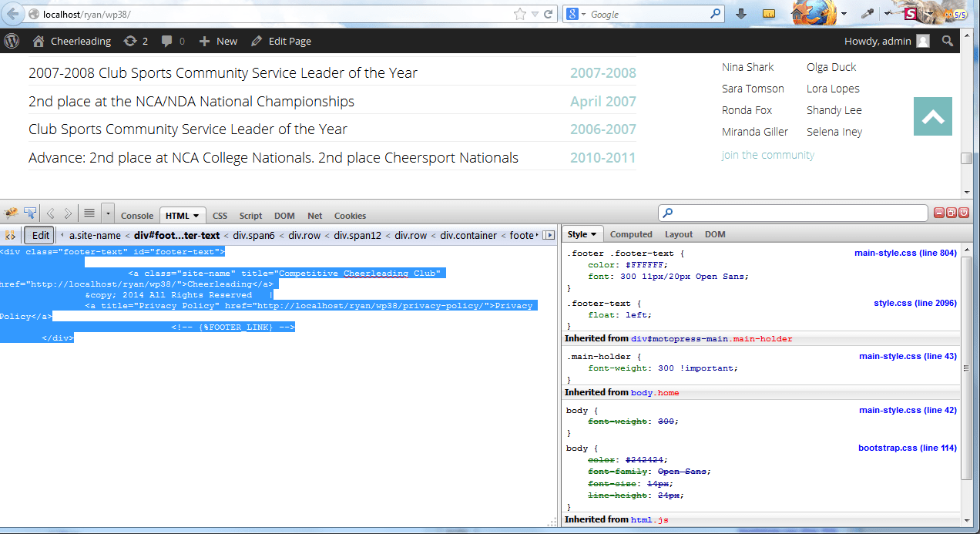The height and width of the screenshot is (534, 980).
Task: Switch to the Console tab
Action: coord(137,216)
